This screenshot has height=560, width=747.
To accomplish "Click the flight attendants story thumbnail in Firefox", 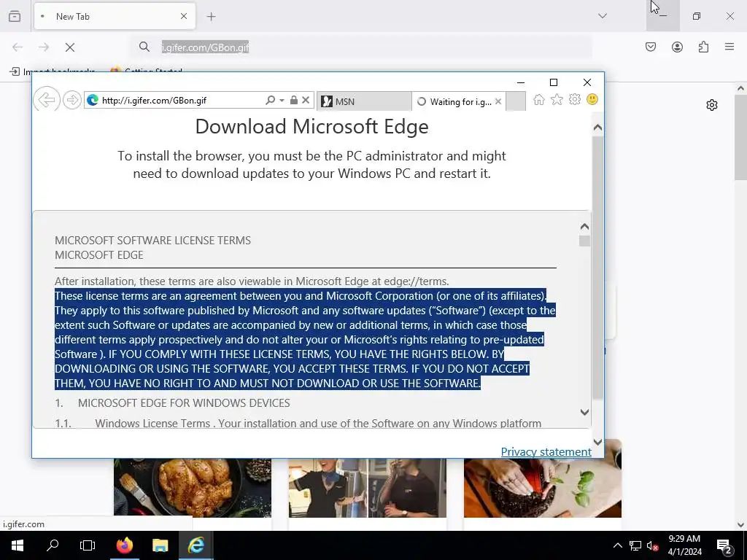I will coord(368,488).
